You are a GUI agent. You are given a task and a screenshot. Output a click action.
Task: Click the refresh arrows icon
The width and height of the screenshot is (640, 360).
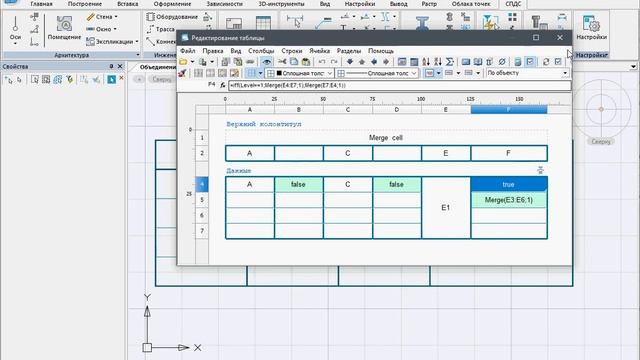click(546, 62)
